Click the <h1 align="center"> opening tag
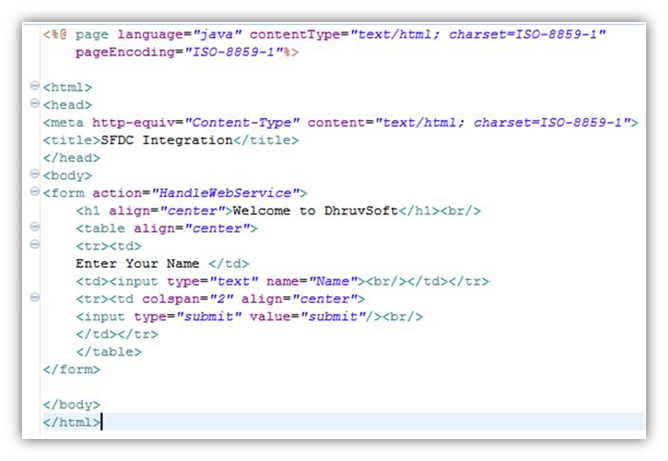 (154, 211)
